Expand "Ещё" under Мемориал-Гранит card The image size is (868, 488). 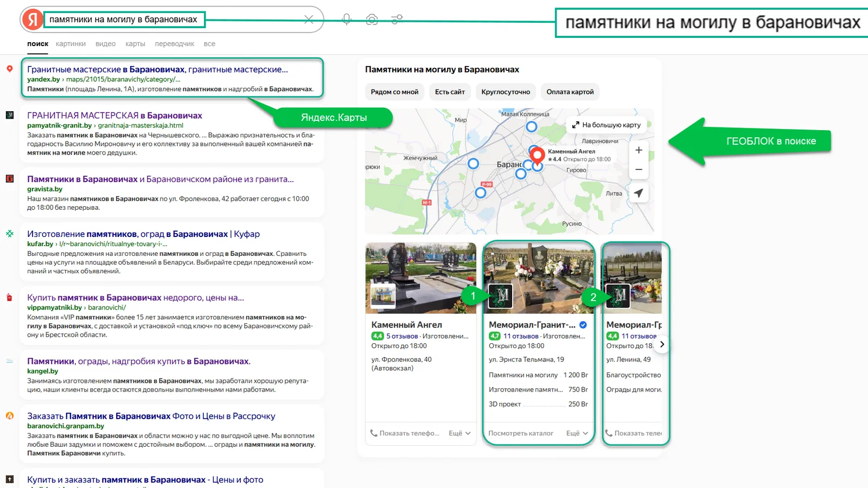pyautogui.click(x=577, y=433)
